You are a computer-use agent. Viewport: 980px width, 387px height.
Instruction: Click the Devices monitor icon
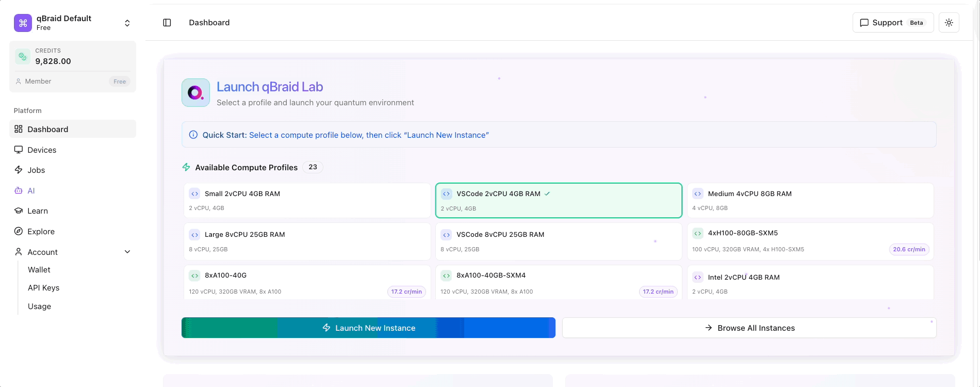coord(19,150)
